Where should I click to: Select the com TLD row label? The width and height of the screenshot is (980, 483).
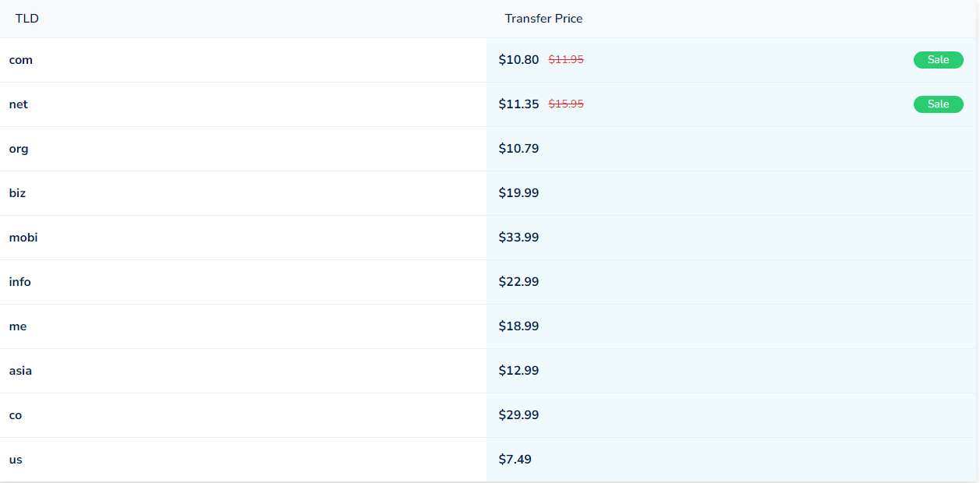[x=21, y=60]
